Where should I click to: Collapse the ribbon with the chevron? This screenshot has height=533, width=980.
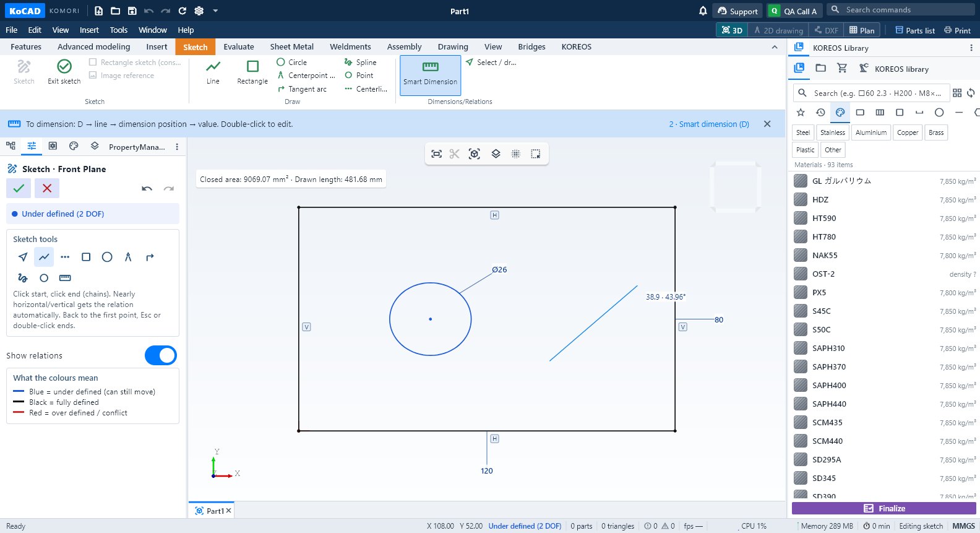point(775,47)
